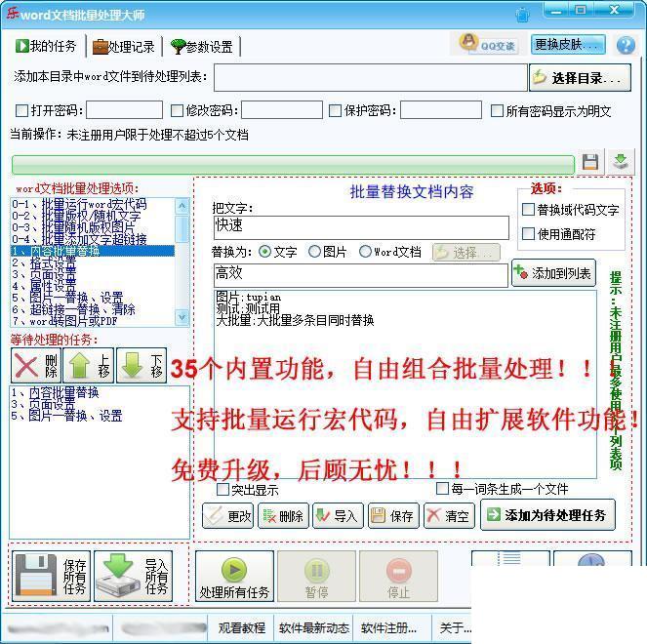Delete selected task with red X 删除
Screen dimensions: 647x644
pyautogui.click(x=36, y=365)
